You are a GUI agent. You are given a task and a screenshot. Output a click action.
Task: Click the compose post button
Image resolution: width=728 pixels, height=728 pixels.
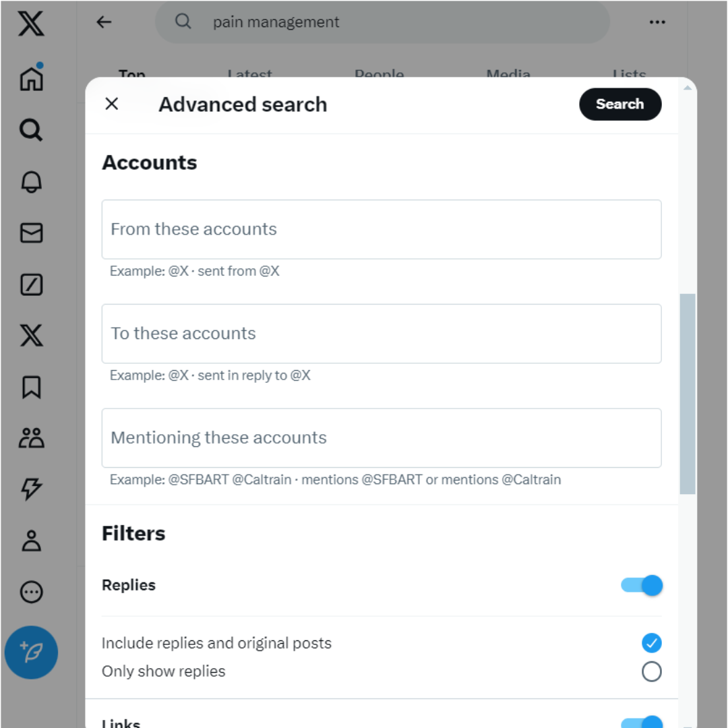(x=31, y=652)
